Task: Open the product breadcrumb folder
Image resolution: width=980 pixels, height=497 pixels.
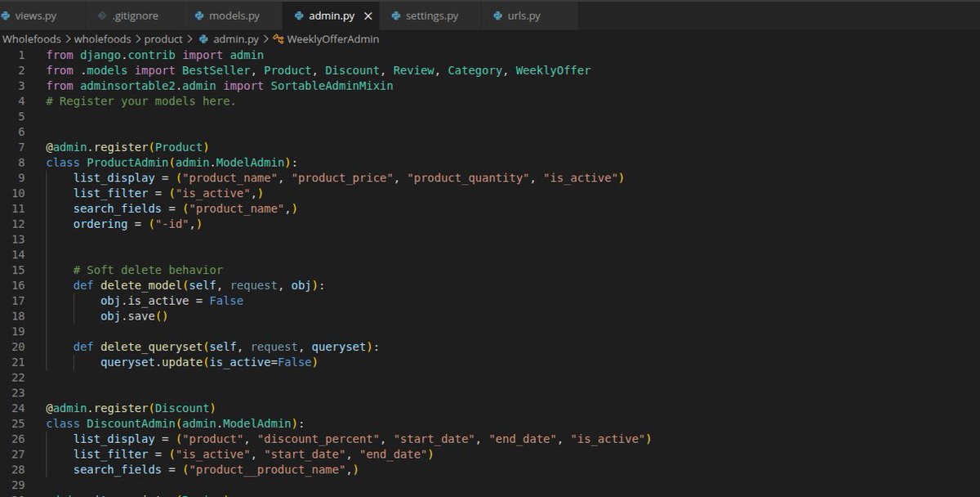Action: 163,38
